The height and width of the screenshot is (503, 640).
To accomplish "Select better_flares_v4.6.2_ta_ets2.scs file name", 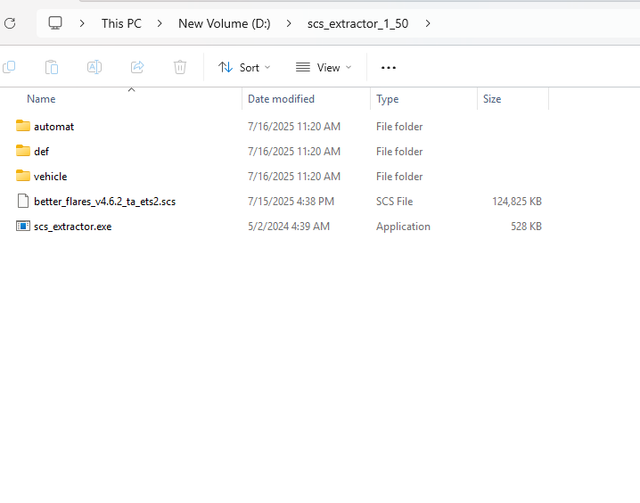I will coord(104,201).
